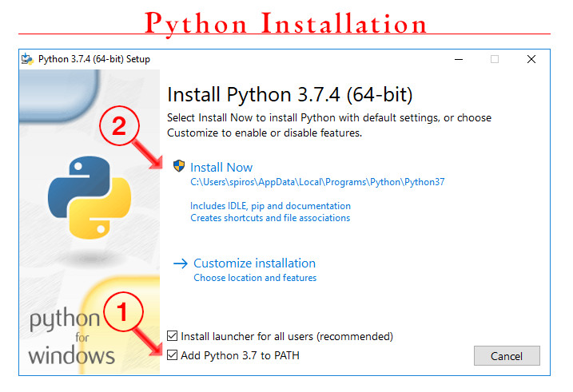Click 'Includes IDLE, pip and documentation' text
The width and height of the screenshot is (573, 392).
(x=270, y=206)
